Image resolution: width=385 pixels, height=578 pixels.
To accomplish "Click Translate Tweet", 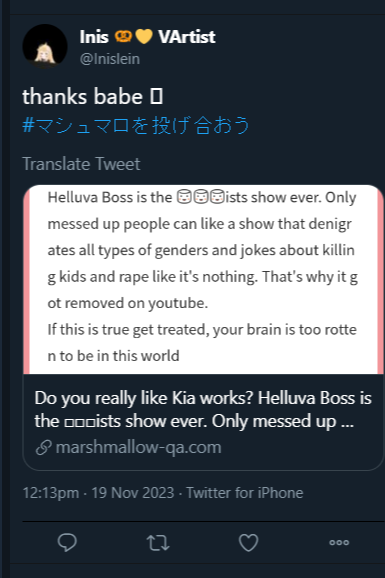I will pyautogui.click(x=81, y=164).
